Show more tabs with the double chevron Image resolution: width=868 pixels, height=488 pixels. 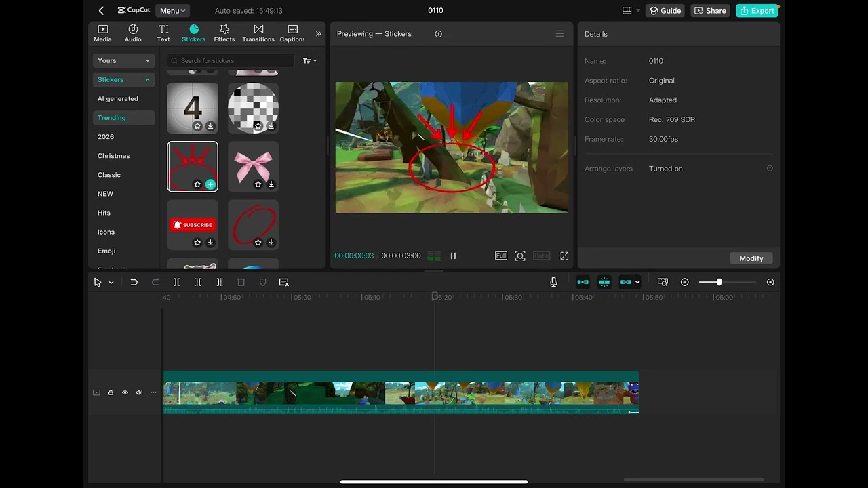(319, 33)
